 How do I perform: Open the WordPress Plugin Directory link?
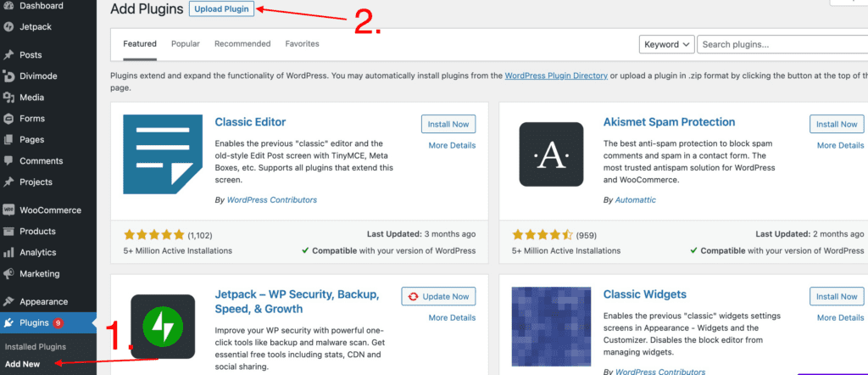coord(556,76)
